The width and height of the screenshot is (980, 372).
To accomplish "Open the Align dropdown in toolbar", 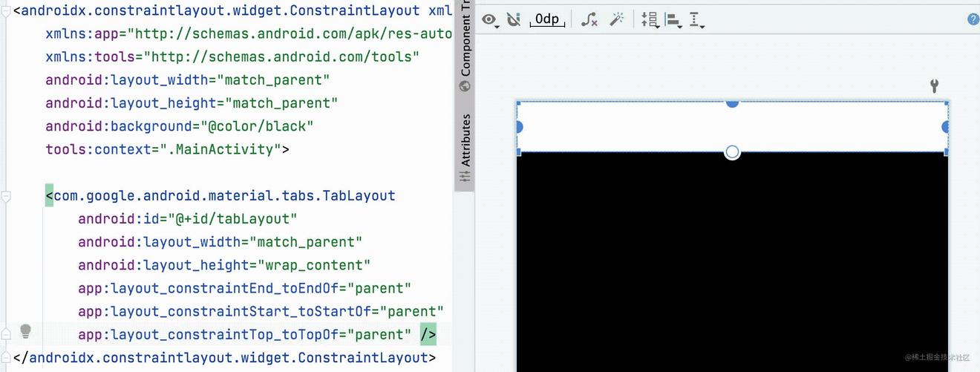I will (673, 21).
